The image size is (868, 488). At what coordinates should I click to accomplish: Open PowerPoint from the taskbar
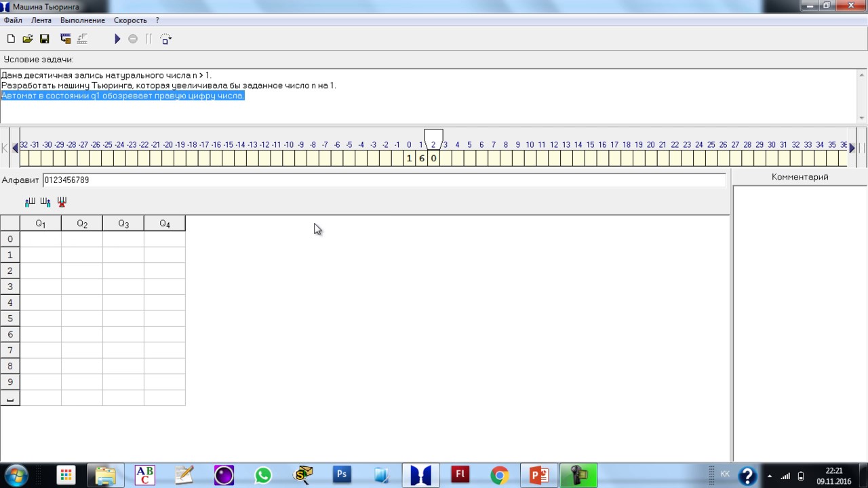[539, 475]
